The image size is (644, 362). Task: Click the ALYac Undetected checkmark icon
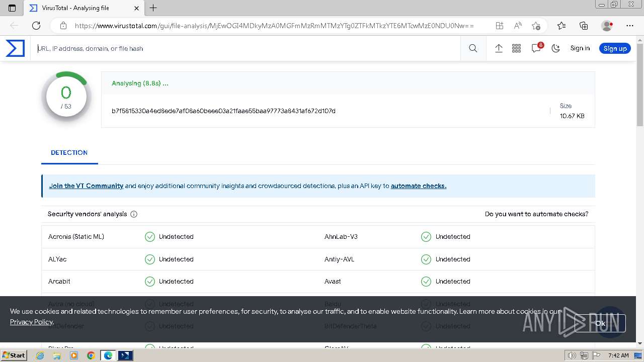click(150, 259)
